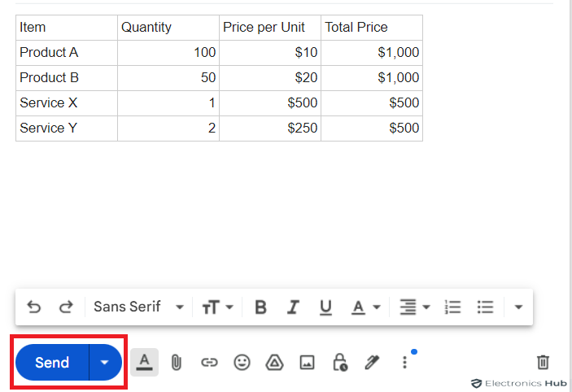The image size is (572, 392).
Task: Redo the last action
Action: click(66, 307)
